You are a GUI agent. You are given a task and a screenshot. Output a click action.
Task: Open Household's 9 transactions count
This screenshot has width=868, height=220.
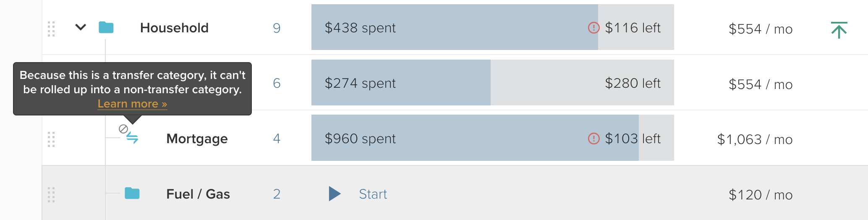tap(277, 28)
